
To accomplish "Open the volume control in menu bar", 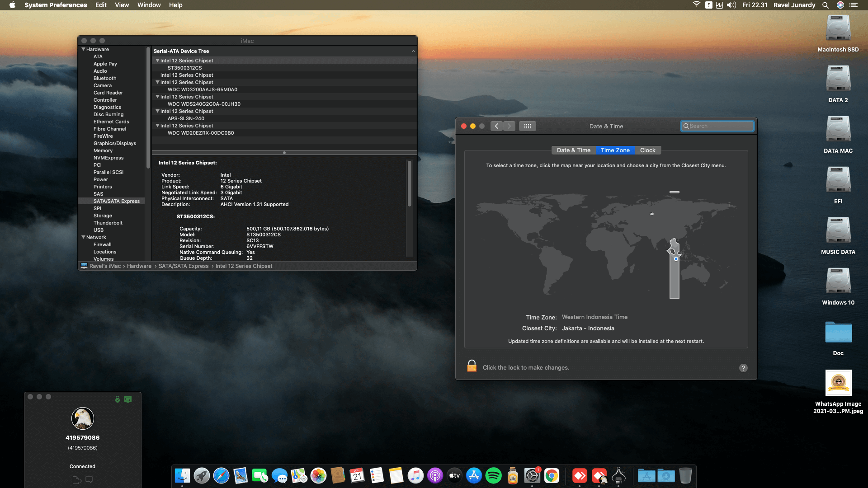I will click(x=731, y=5).
